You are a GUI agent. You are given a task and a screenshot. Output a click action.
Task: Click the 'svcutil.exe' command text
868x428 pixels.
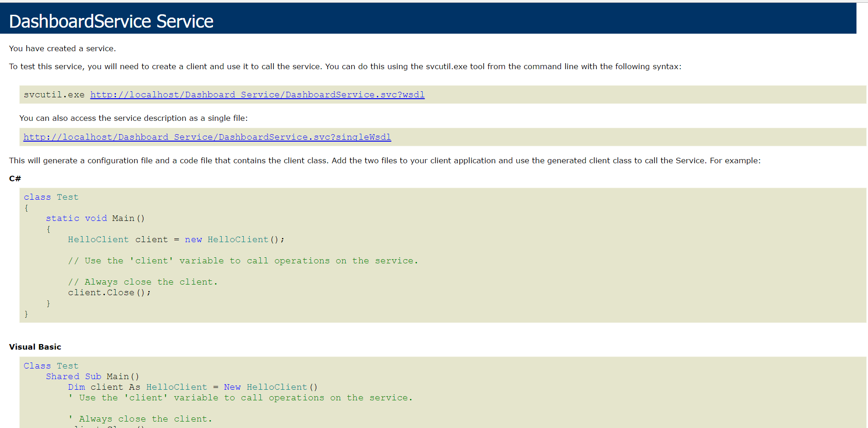[x=54, y=95]
